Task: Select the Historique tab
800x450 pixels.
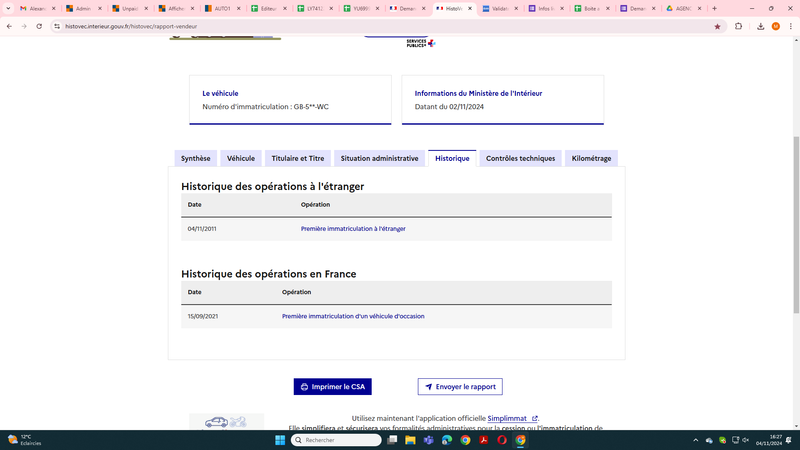Action: pos(452,158)
